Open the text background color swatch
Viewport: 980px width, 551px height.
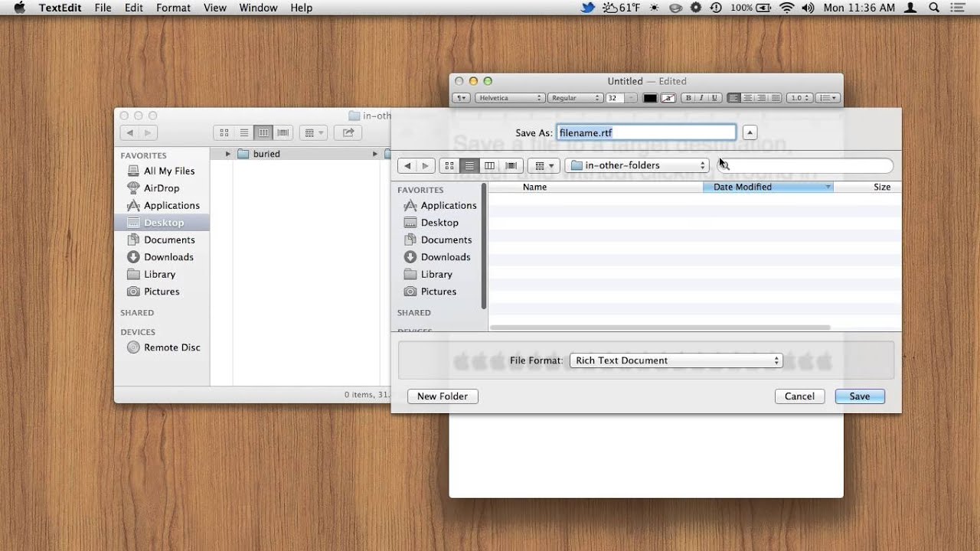tap(668, 98)
